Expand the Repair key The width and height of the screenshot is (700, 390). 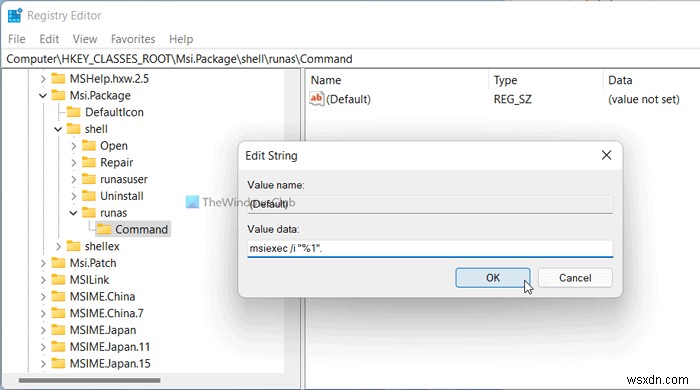[74, 162]
